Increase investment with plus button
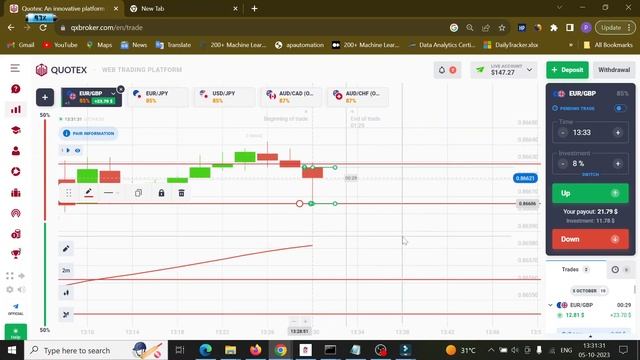This screenshot has height=360, width=640. (618, 164)
